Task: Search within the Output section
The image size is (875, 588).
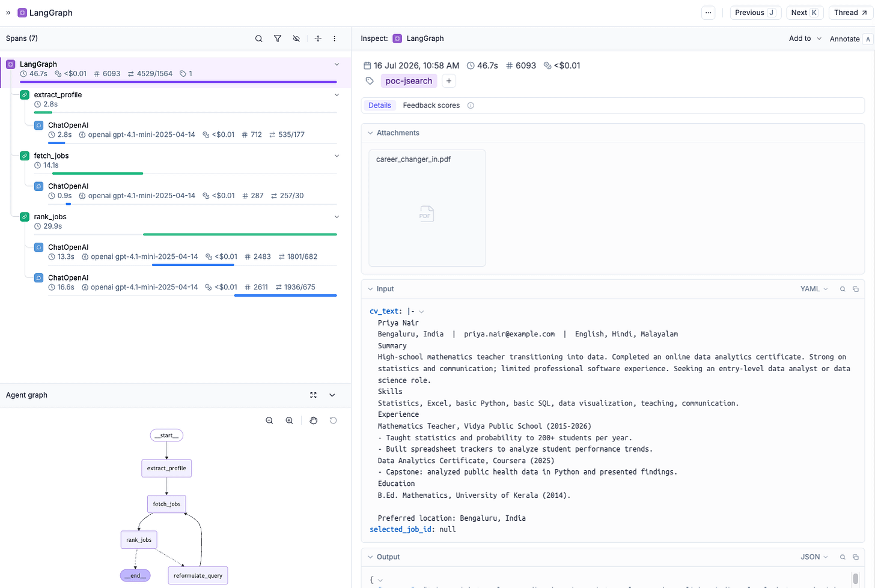Action: [843, 557]
